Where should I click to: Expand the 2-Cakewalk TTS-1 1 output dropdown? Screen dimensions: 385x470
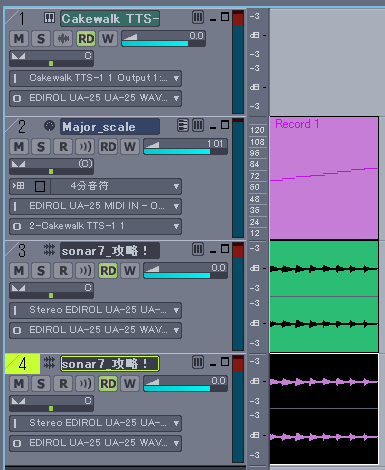coord(95,226)
